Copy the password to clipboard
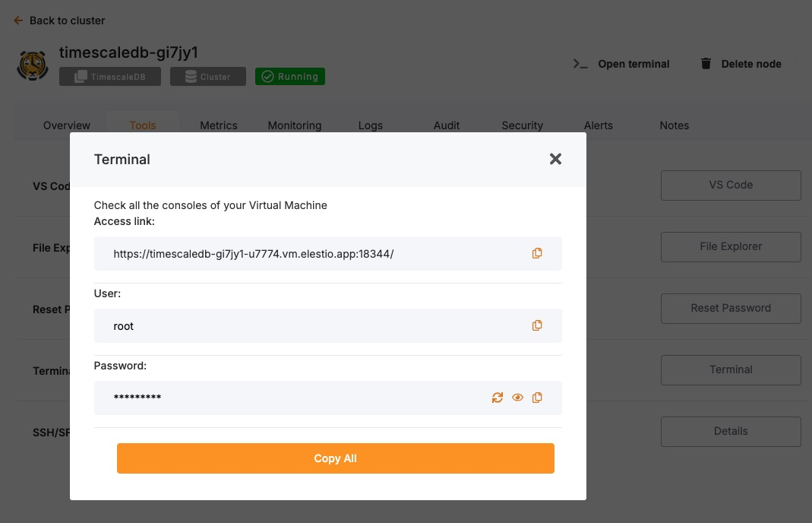 (537, 397)
